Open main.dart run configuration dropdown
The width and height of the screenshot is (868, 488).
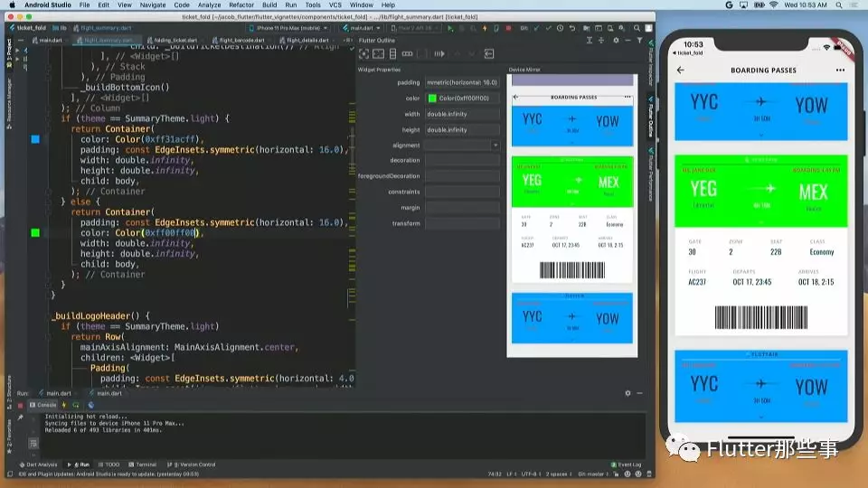[x=361, y=28]
